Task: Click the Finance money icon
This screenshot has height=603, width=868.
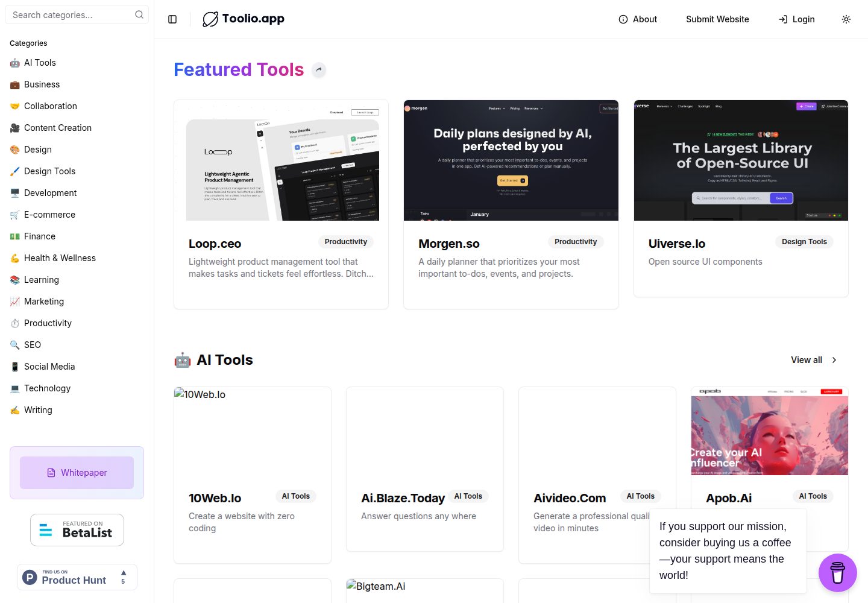Action: (x=15, y=236)
